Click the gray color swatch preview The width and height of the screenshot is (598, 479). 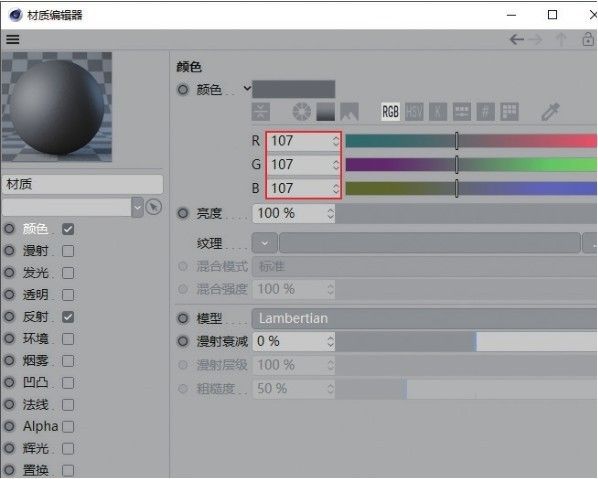pos(294,89)
